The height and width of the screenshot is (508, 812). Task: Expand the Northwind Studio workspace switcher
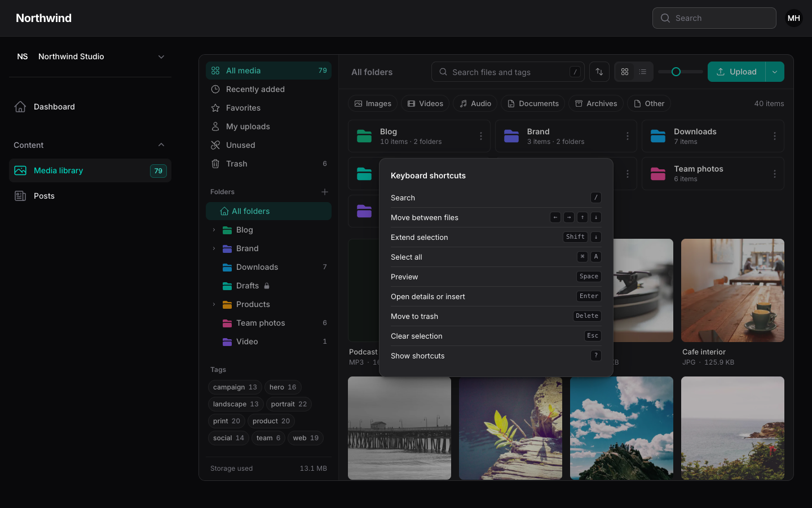coord(90,56)
